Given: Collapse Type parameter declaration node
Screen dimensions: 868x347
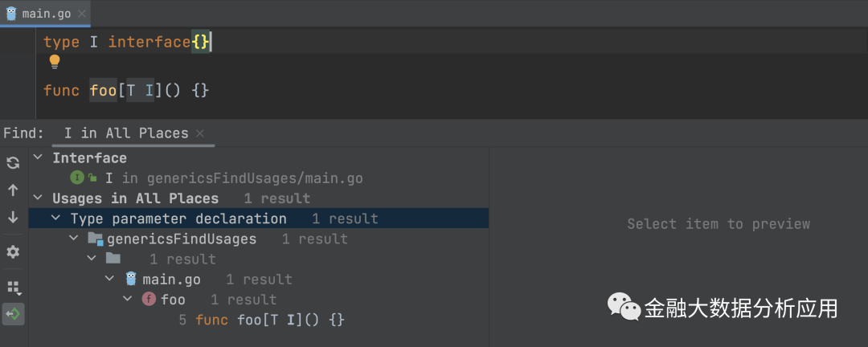Looking at the screenshot, I should click(55, 218).
